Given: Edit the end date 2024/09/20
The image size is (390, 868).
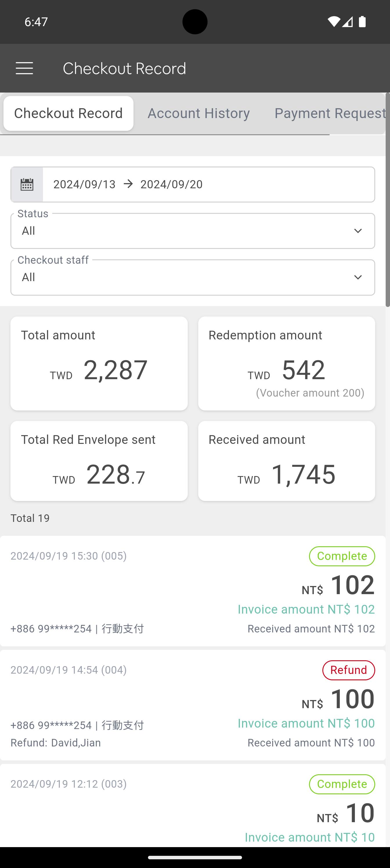Looking at the screenshot, I should point(171,184).
